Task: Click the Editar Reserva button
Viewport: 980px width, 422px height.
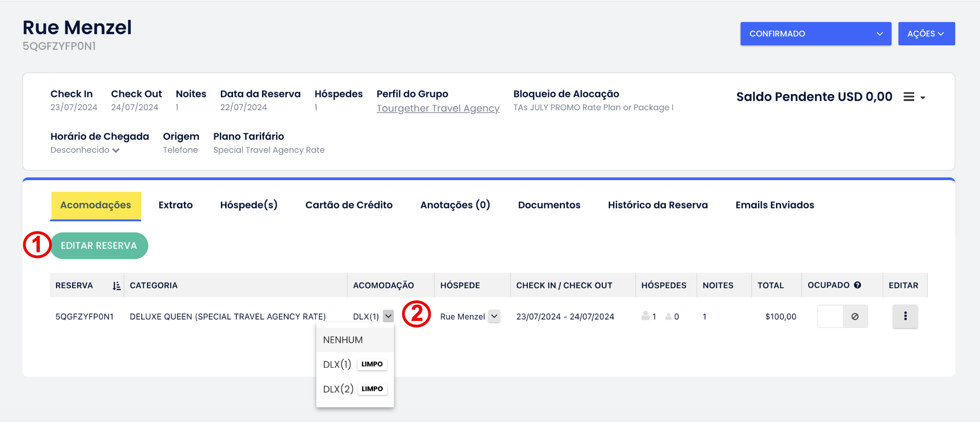Action: pyautogui.click(x=99, y=246)
